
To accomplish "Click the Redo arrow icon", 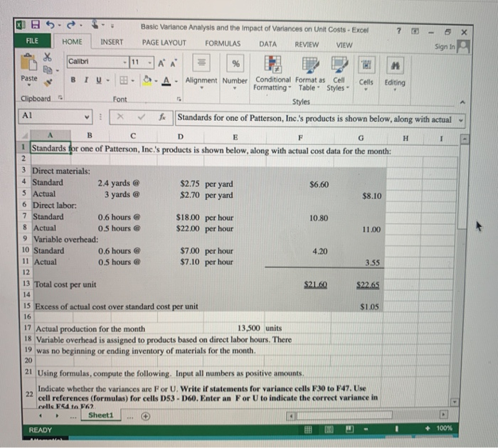I will pos(71,25).
